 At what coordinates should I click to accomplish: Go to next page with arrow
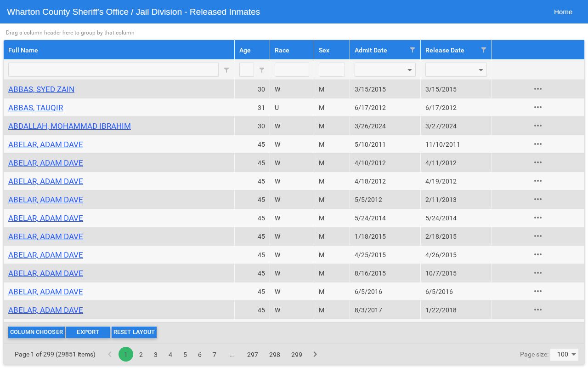tap(315, 354)
